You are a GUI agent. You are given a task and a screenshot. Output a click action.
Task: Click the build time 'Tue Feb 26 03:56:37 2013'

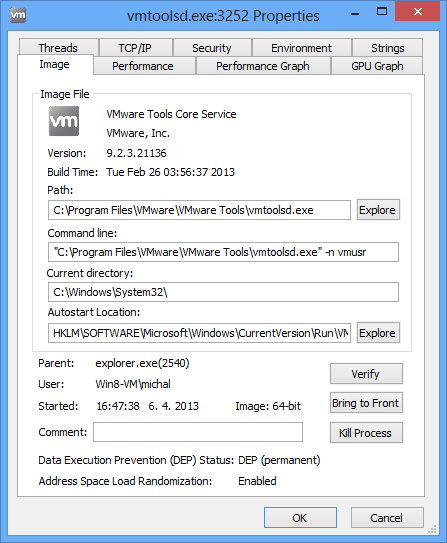coord(170,172)
